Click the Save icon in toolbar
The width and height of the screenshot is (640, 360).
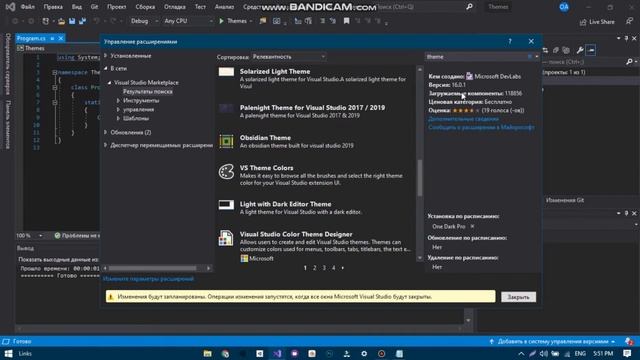click(72, 21)
